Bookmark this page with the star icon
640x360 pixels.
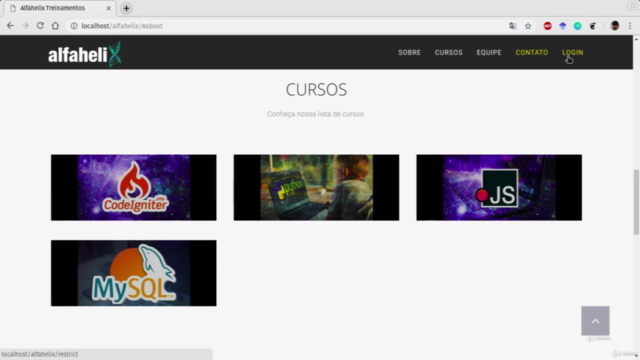pyautogui.click(x=528, y=26)
